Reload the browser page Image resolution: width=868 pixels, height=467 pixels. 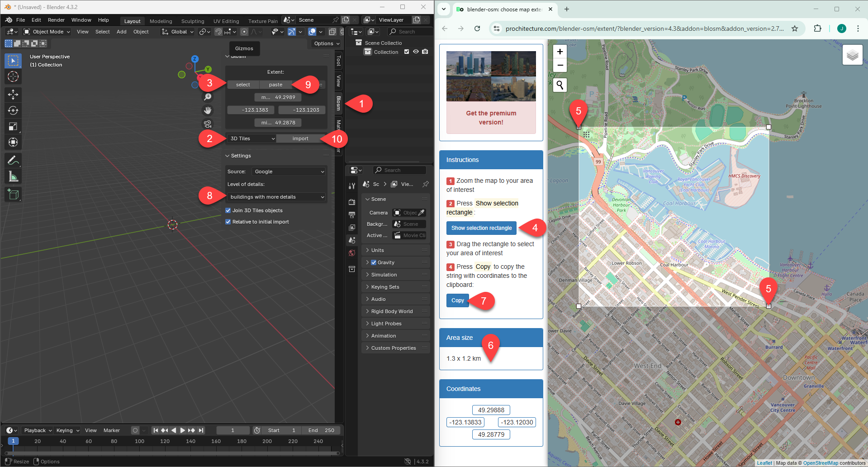[477, 29]
